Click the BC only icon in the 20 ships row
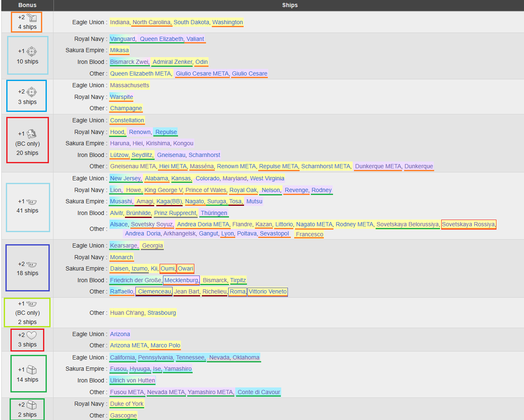This screenshot has width=524, height=420. click(x=31, y=134)
